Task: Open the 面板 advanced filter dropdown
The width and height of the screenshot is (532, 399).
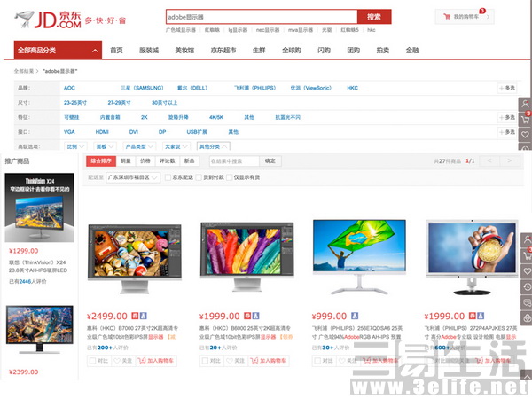Action: (x=105, y=146)
